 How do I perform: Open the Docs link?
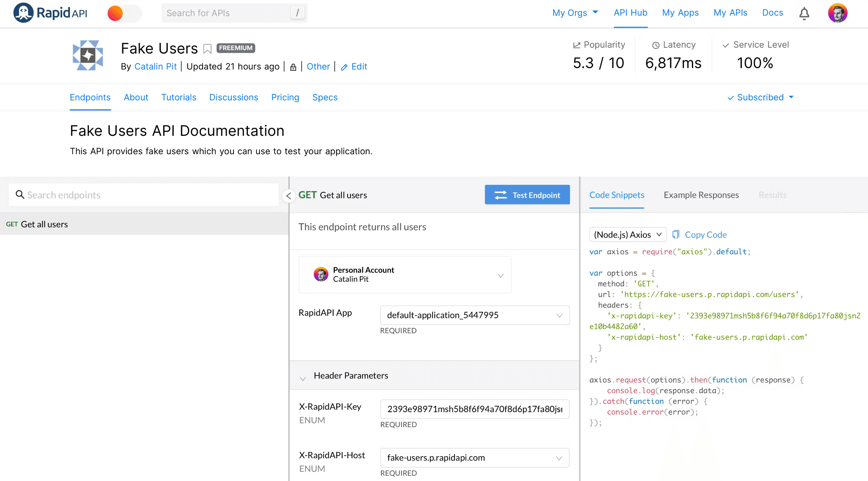772,13
